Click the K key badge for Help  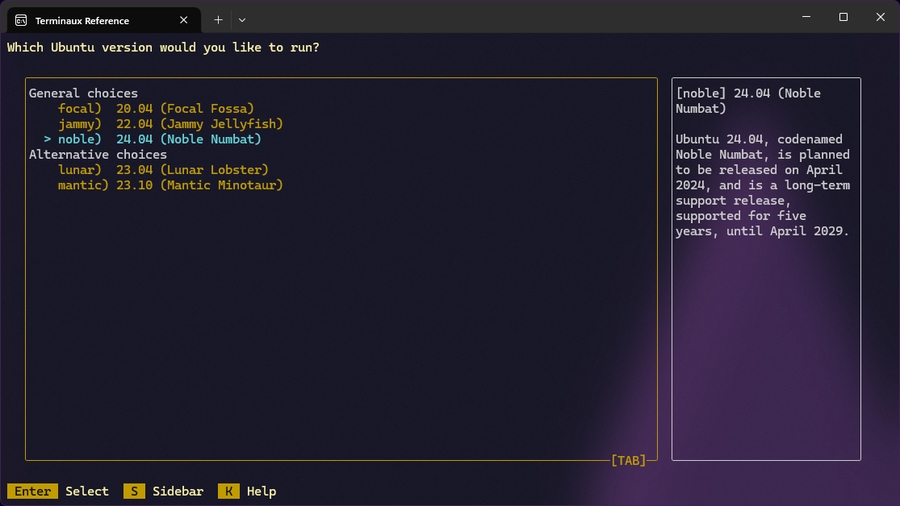(x=228, y=491)
